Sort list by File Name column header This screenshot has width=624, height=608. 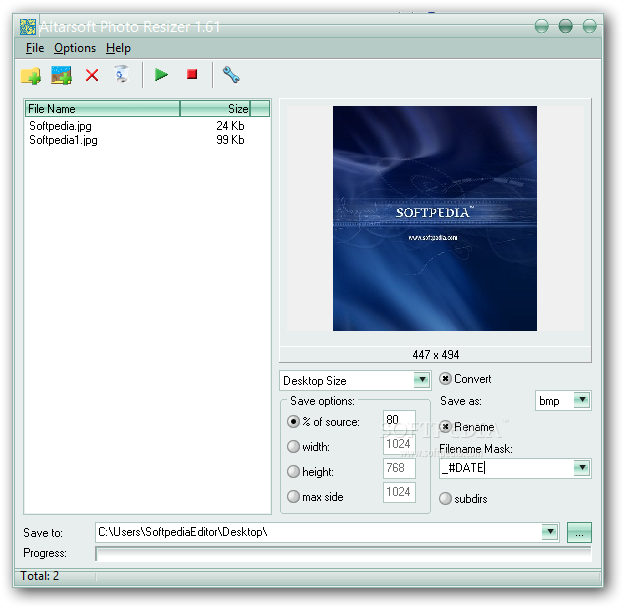coord(103,109)
